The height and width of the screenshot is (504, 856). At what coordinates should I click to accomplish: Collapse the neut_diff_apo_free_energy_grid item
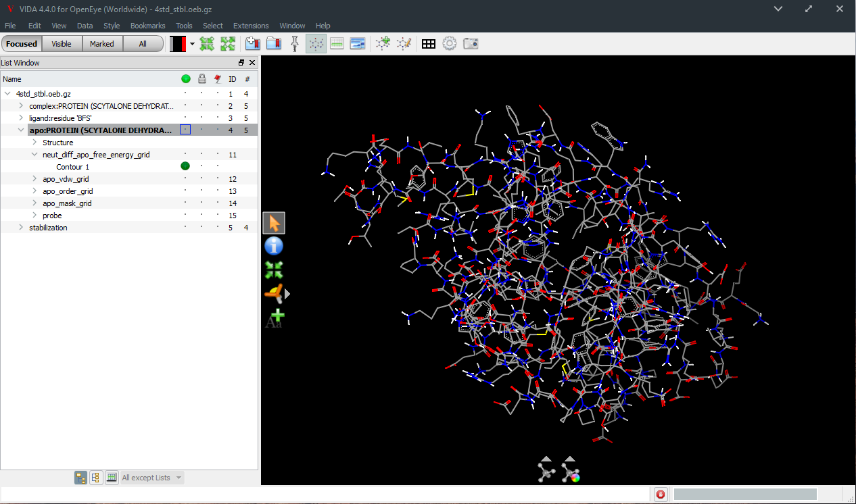tap(34, 155)
